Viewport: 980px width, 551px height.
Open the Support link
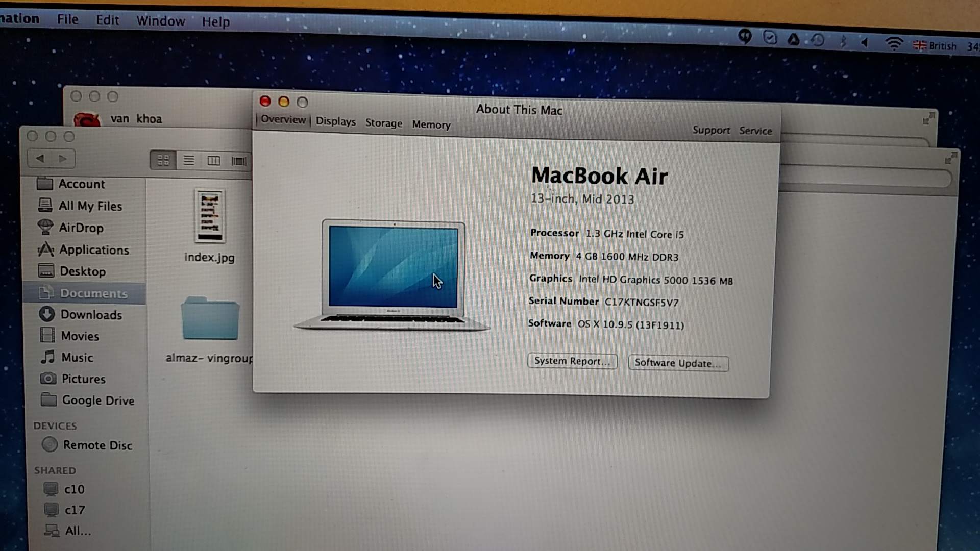point(711,130)
